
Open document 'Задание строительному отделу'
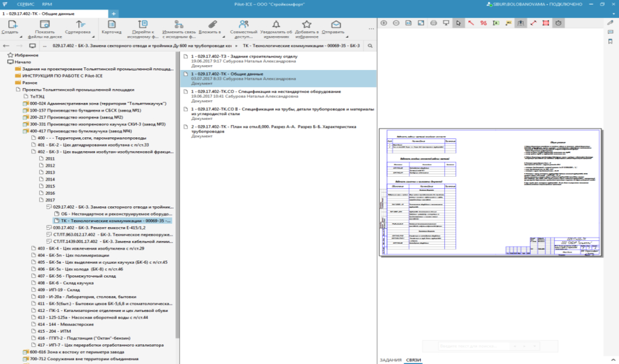coord(244,56)
